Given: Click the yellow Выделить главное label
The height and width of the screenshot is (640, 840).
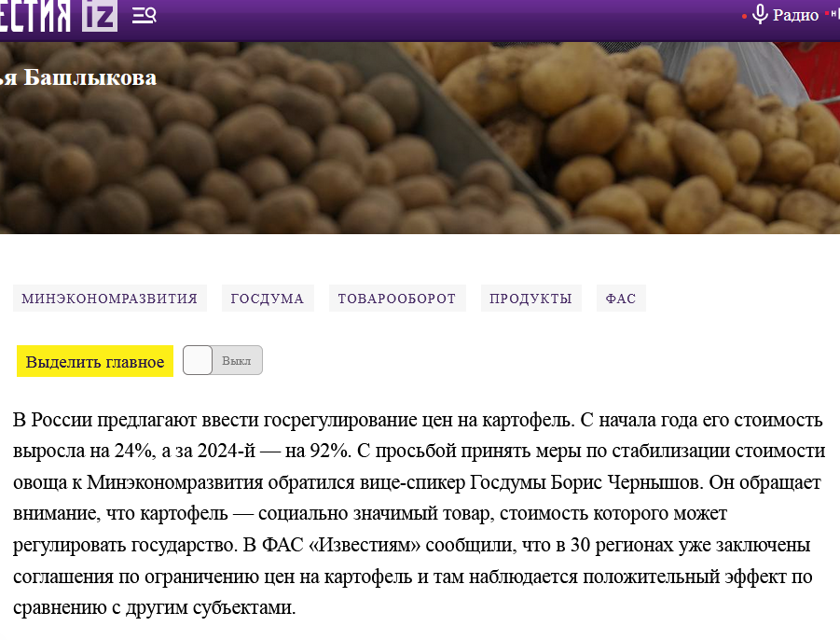Looking at the screenshot, I should (95, 361).
